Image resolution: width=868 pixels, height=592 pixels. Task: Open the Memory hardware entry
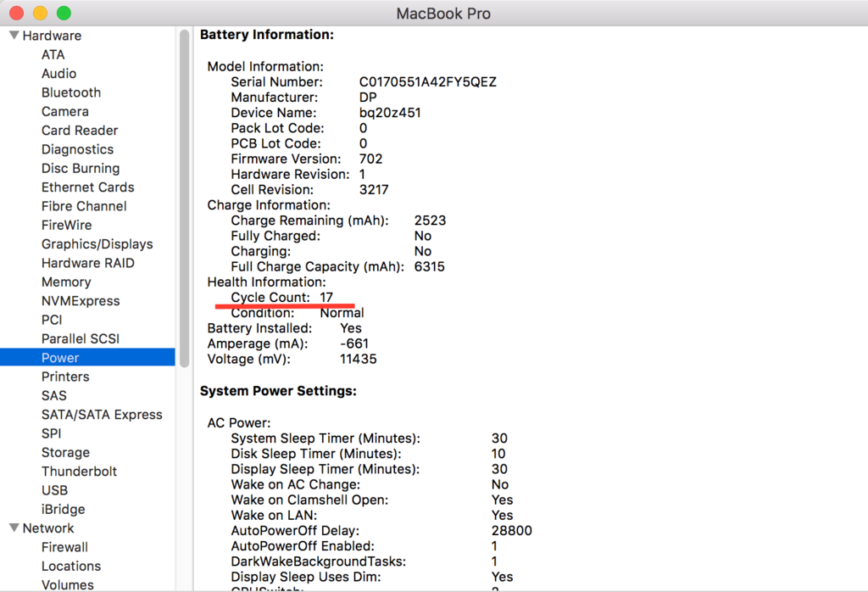(66, 282)
